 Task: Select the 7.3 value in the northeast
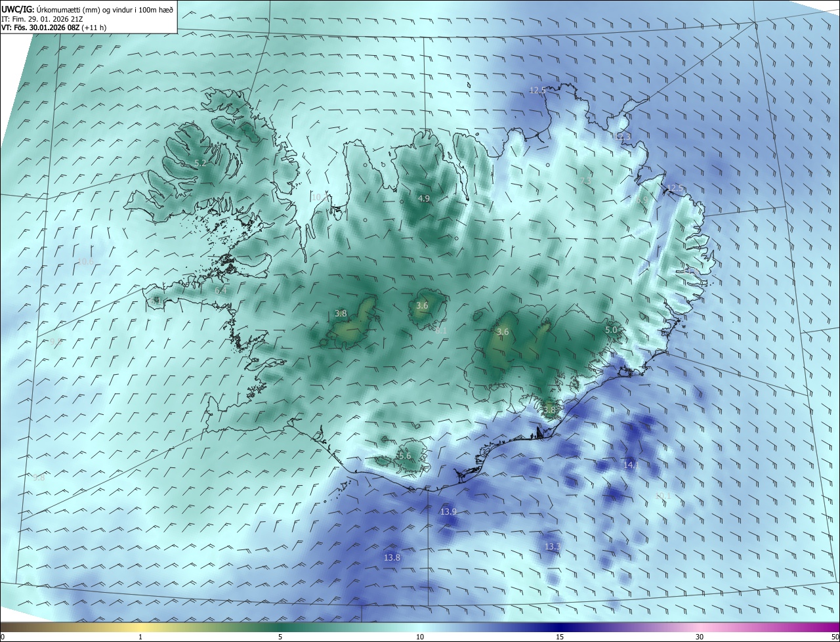click(x=586, y=181)
